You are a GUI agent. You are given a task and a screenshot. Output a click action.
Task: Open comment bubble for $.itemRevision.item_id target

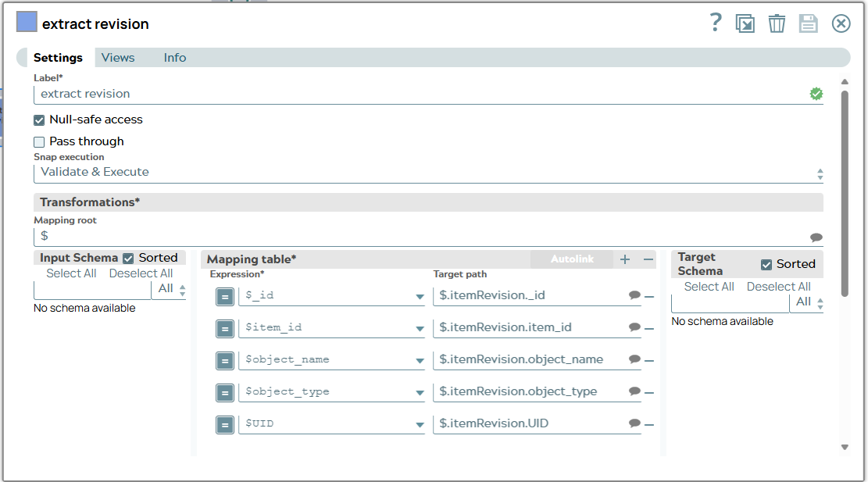(635, 327)
